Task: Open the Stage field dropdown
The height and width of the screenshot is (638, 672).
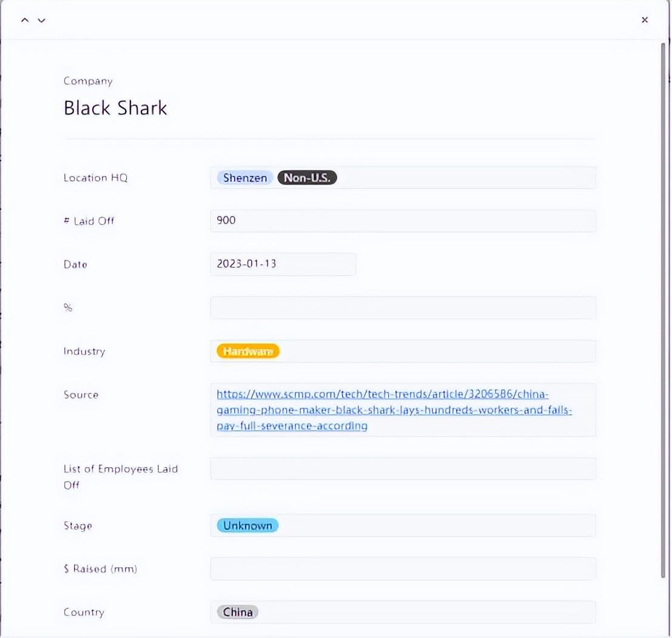Action: click(x=437, y=526)
